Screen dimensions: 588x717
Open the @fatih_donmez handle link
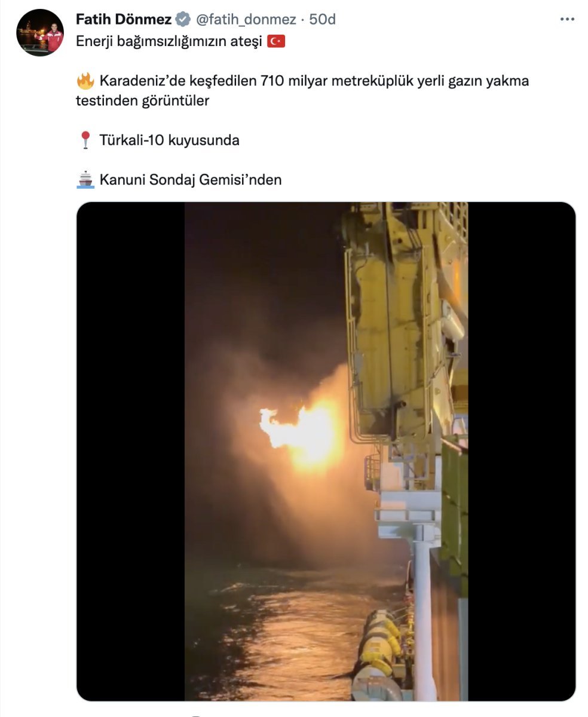tap(246, 20)
